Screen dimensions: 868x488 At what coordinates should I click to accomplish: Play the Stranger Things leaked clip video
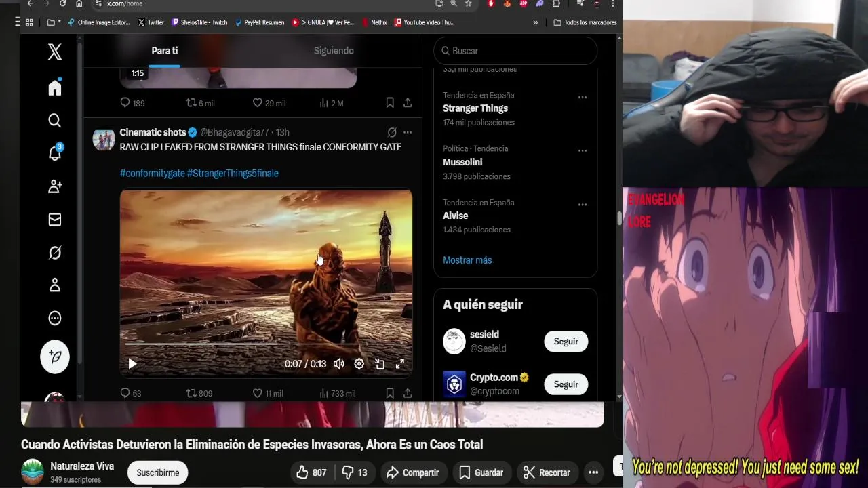(x=132, y=364)
